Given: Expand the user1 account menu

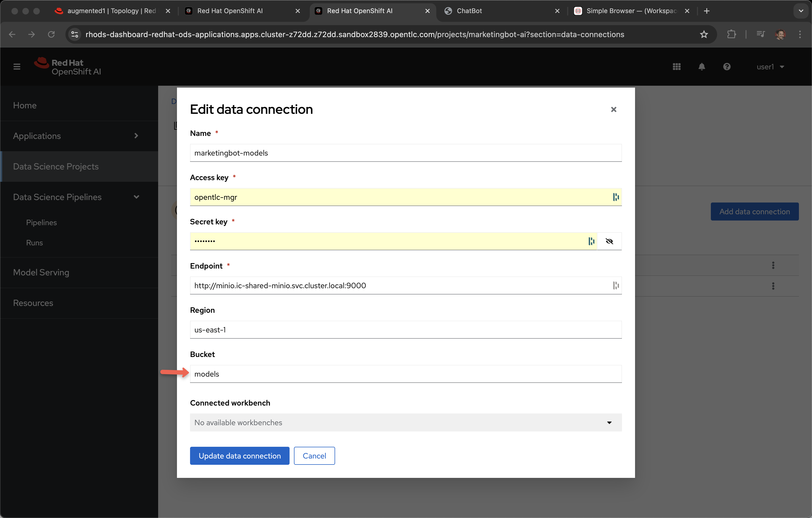Looking at the screenshot, I should [x=770, y=67].
